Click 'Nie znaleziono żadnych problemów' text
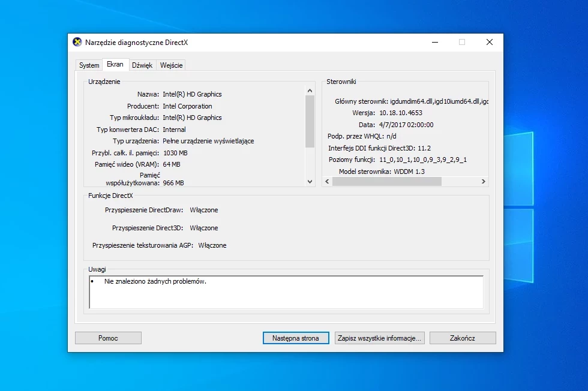The height and width of the screenshot is (391, 588). point(155,281)
